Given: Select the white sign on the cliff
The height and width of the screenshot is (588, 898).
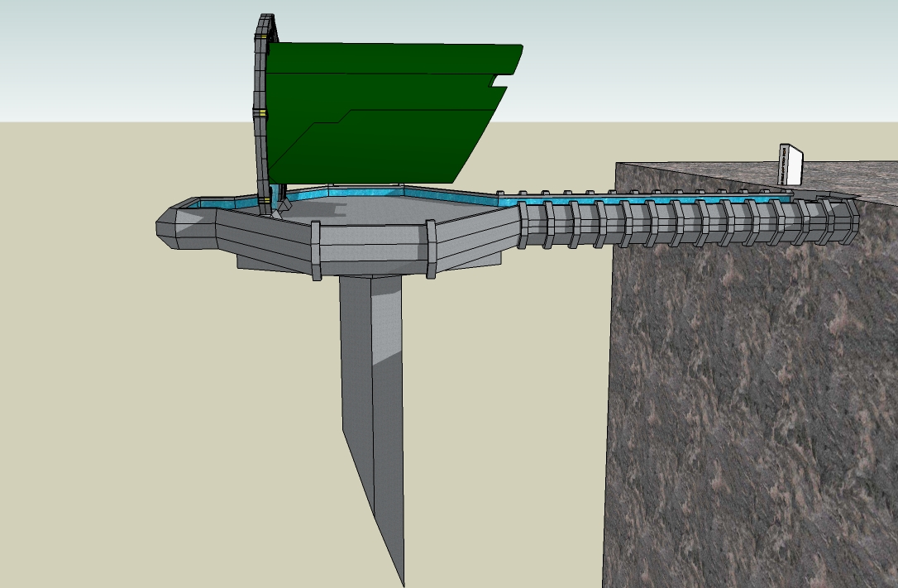Looking at the screenshot, I should 791,165.
